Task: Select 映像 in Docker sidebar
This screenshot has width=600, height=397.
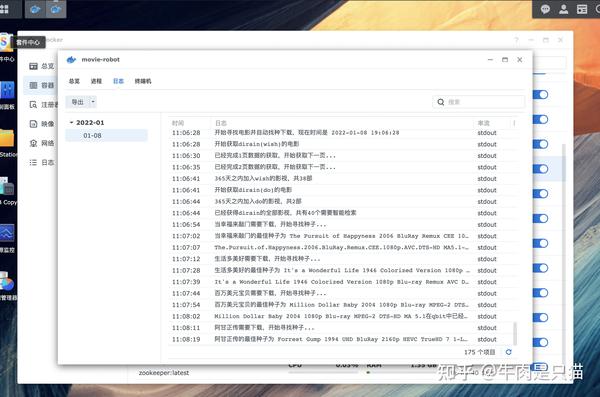Action: click(x=48, y=124)
